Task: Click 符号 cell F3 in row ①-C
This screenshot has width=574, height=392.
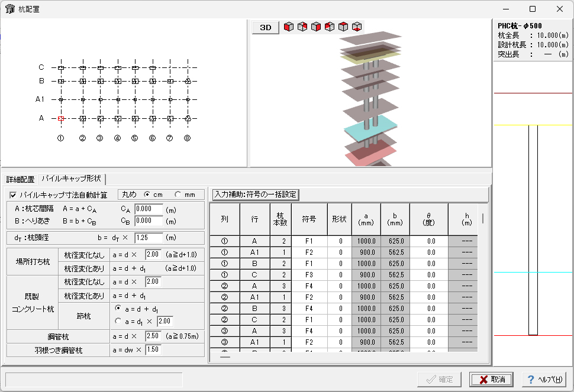Action: coord(309,275)
